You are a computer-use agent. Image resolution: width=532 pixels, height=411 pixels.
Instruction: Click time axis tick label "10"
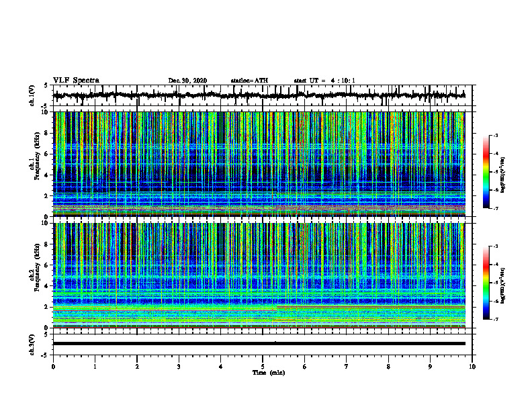coord(472,367)
